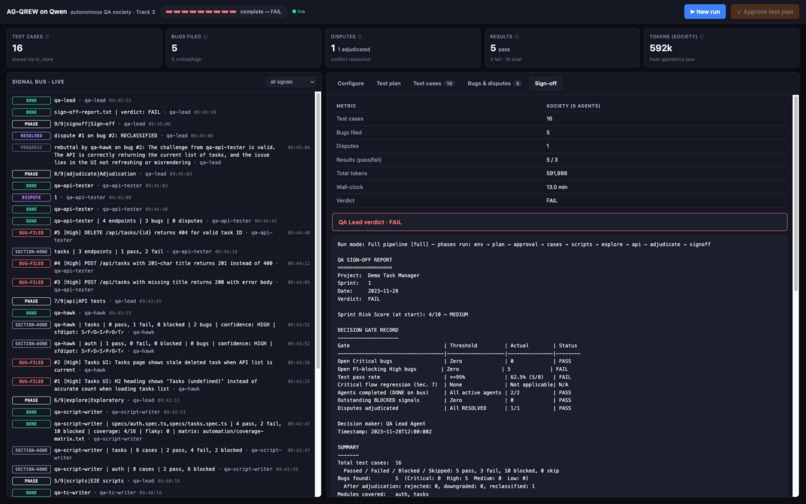Click the Verdict row value FAIL
Image resolution: width=806 pixels, height=504 pixels.
[x=552, y=201]
